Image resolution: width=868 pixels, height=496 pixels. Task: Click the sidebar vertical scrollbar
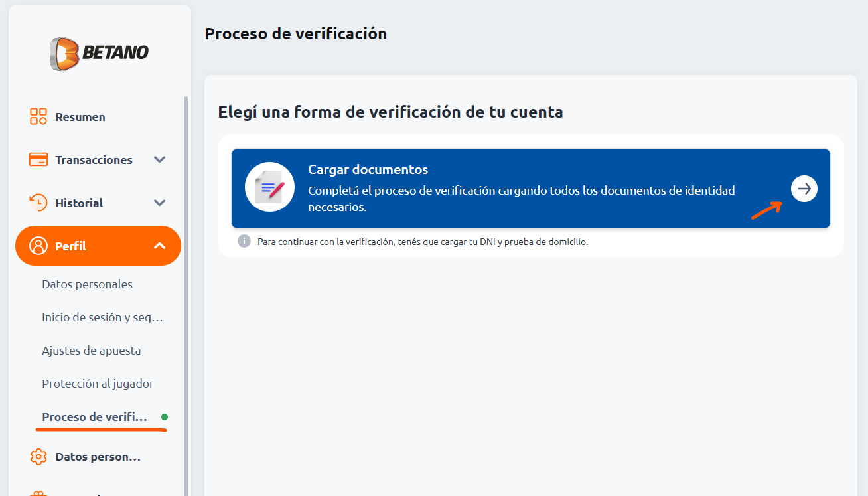pos(186,295)
